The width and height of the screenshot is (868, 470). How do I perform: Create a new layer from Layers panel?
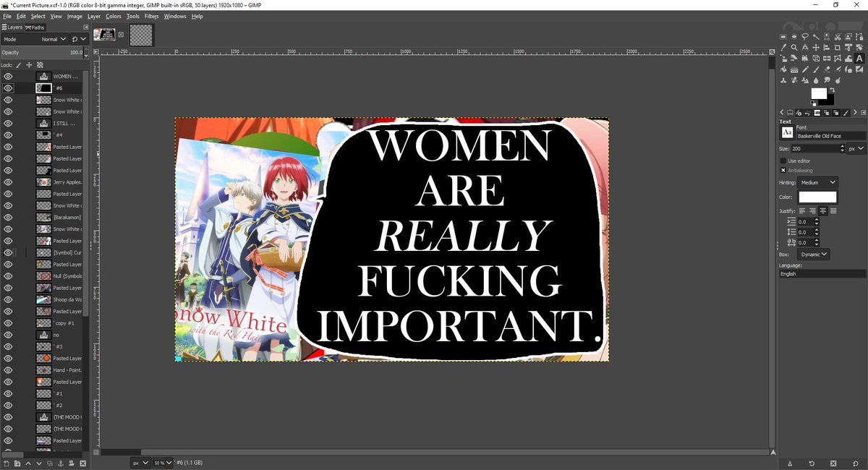pos(7,463)
